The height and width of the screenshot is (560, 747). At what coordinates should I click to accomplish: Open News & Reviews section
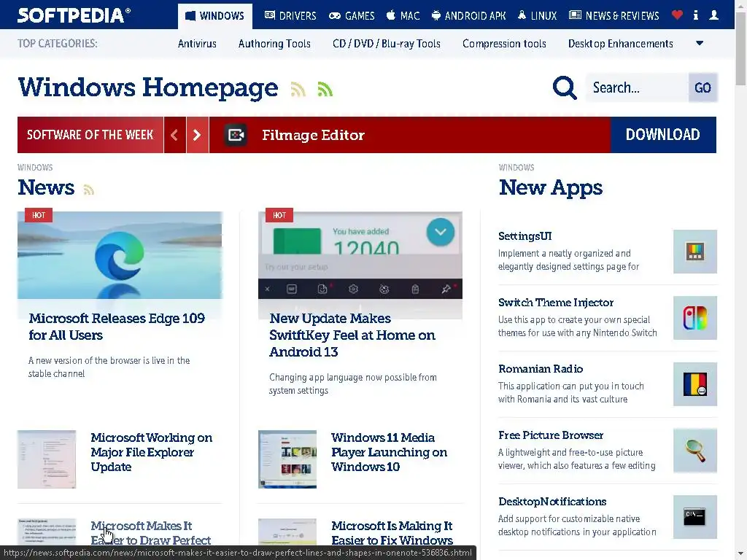(614, 16)
